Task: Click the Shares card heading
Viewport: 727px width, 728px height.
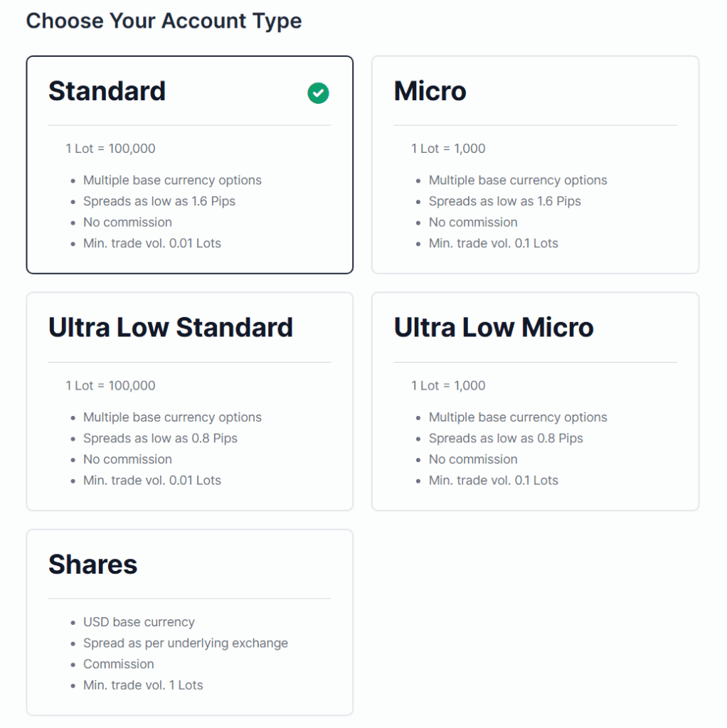Action: pos(93,564)
